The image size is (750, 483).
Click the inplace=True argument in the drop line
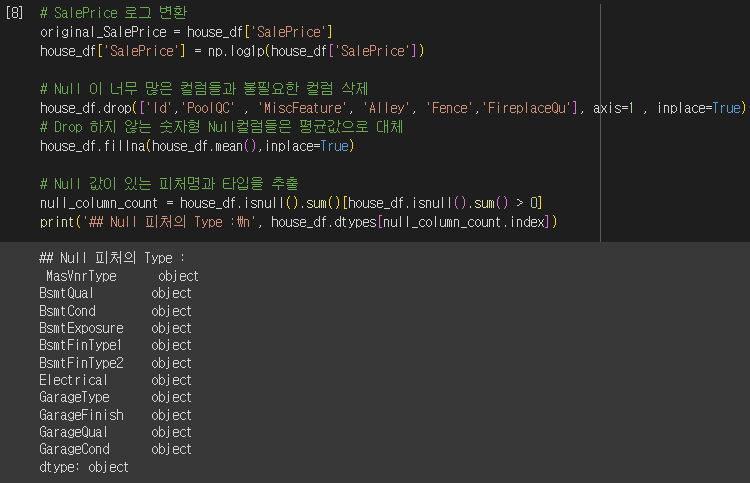point(699,108)
